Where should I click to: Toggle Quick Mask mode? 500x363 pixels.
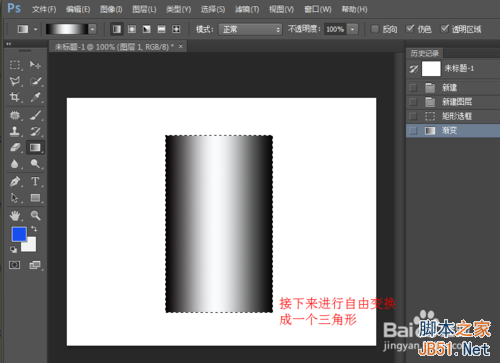(x=14, y=265)
